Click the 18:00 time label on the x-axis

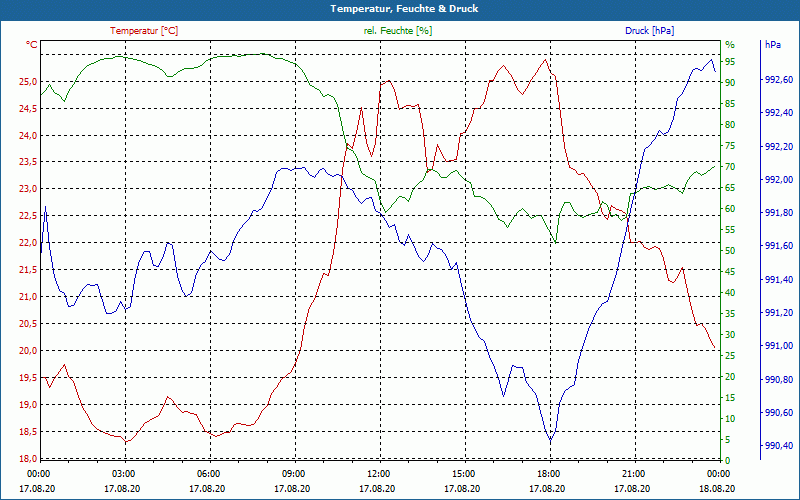548,474
